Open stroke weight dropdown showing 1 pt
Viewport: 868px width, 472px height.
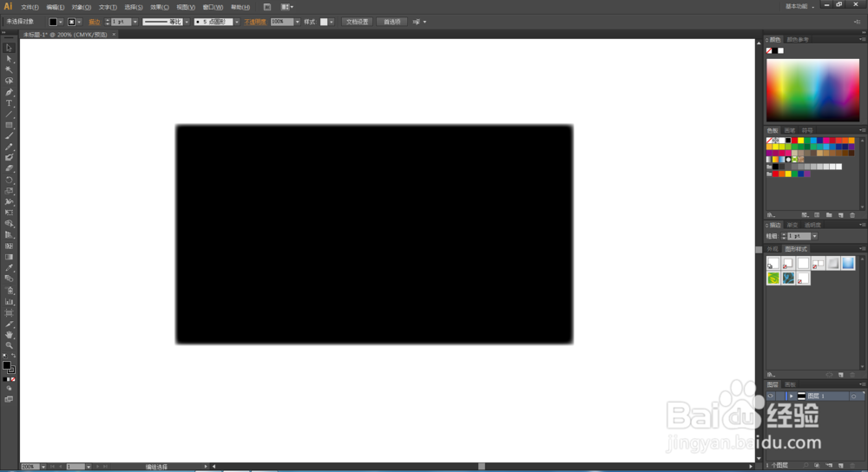click(x=135, y=23)
